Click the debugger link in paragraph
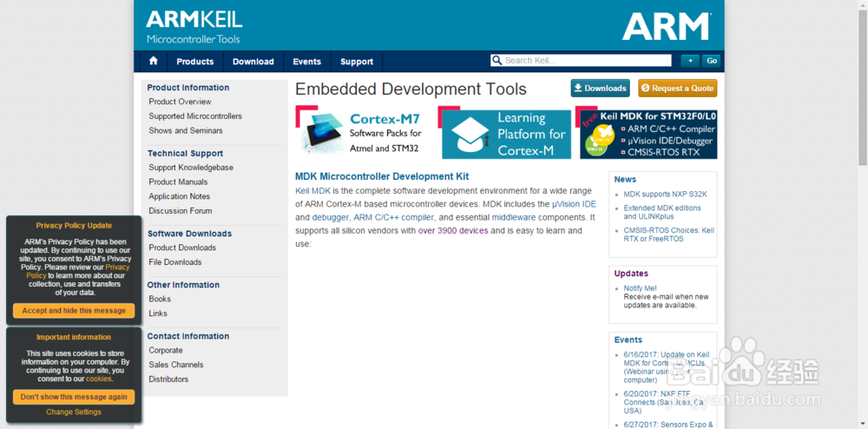The image size is (868, 429). point(330,217)
